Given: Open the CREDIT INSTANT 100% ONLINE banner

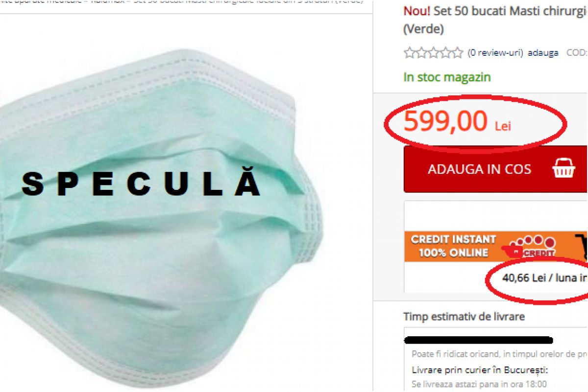Looking at the screenshot, I should (496, 246).
